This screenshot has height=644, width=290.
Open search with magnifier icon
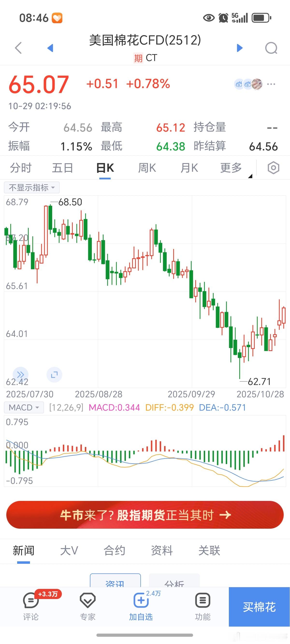coord(271,48)
